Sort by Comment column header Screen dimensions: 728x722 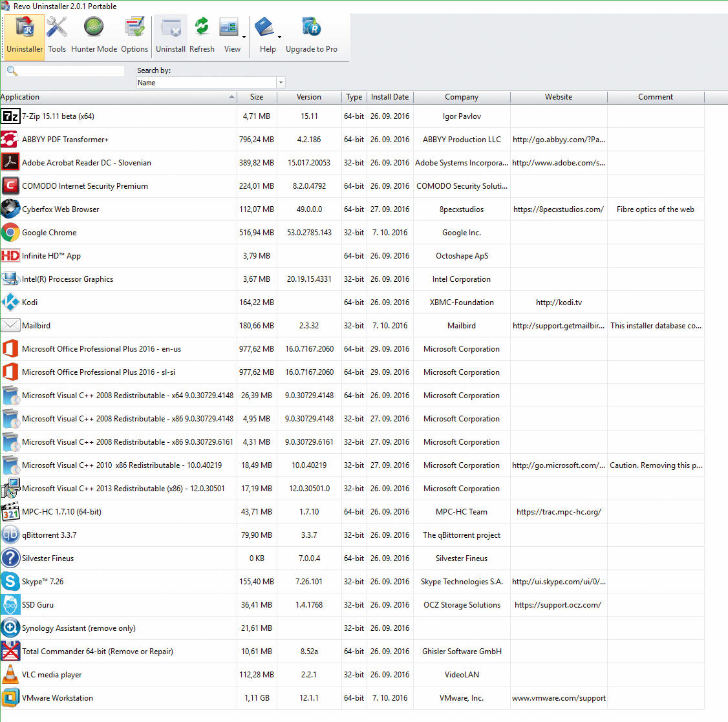click(x=656, y=97)
